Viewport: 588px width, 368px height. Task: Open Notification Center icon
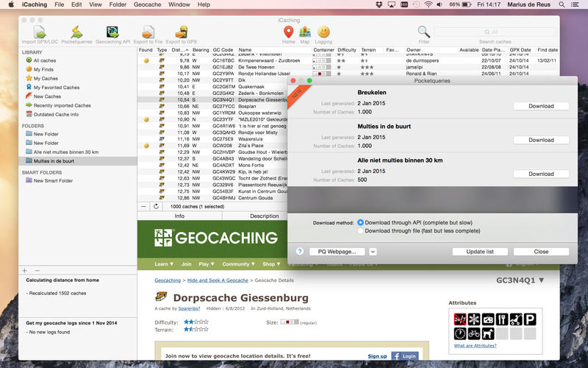click(575, 4)
